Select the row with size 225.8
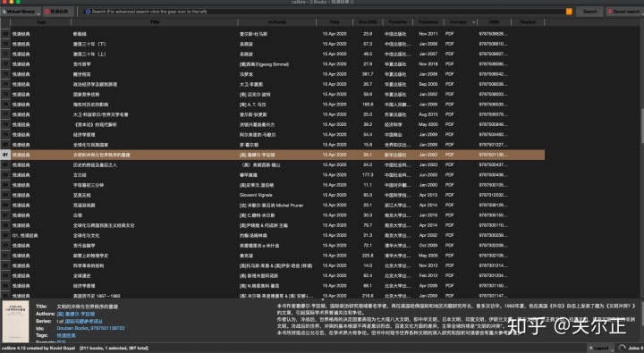This screenshot has height=353, width=644. [x=272, y=256]
